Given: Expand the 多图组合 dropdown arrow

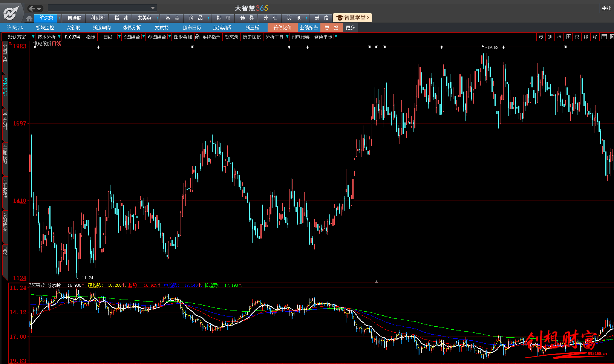Looking at the screenshot, I should coord(170,37).
